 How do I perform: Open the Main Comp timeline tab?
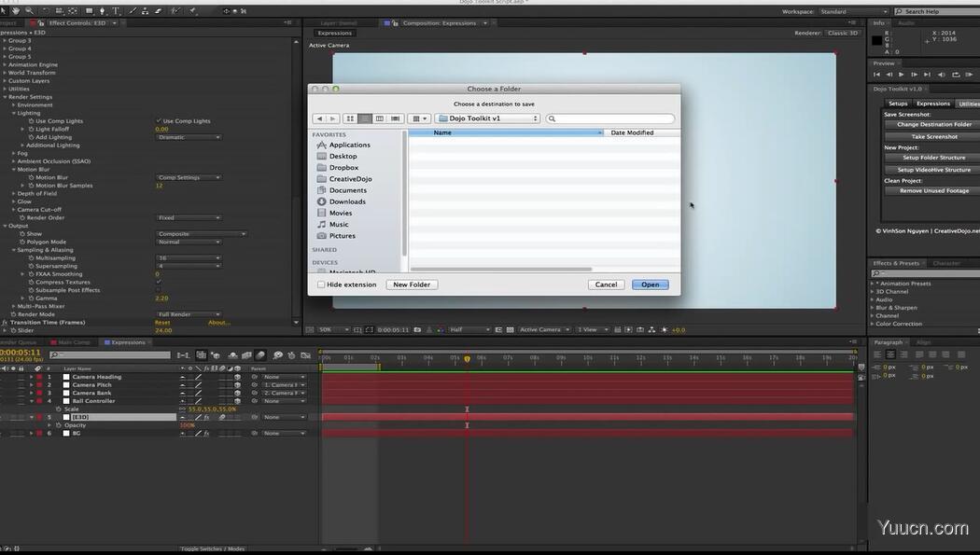(74, 342)
